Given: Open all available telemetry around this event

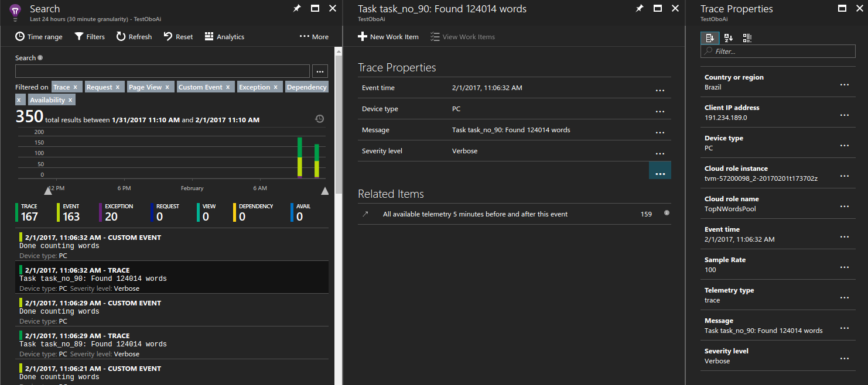Looking at the screenshot, I should click(474, 214).
